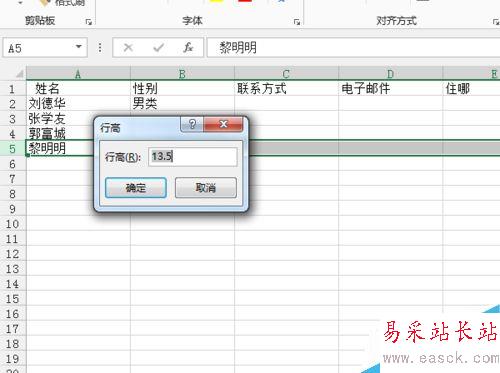500x373 pixels.
Task: Open the Insert Function fx button
Action: tap(188, 48)
